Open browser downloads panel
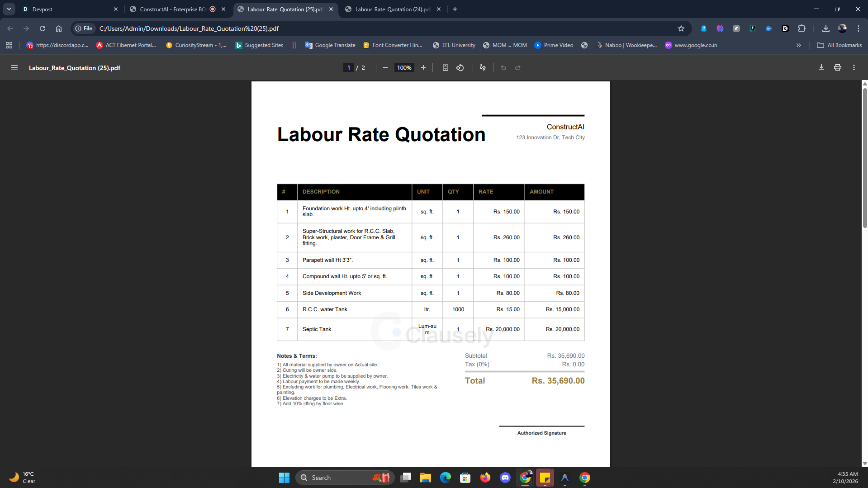Image resolution: width=868 pixels, height=488 pixels. point(826,28)
